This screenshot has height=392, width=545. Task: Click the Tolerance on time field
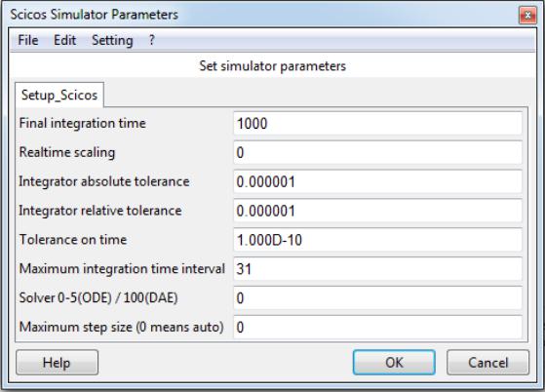click(x=377, y=240)
